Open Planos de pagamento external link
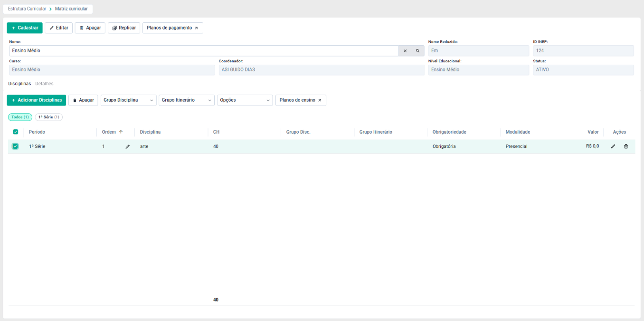The height and width of the screenshot is (321, 644). pyautogui.click(x=173, y=28)
